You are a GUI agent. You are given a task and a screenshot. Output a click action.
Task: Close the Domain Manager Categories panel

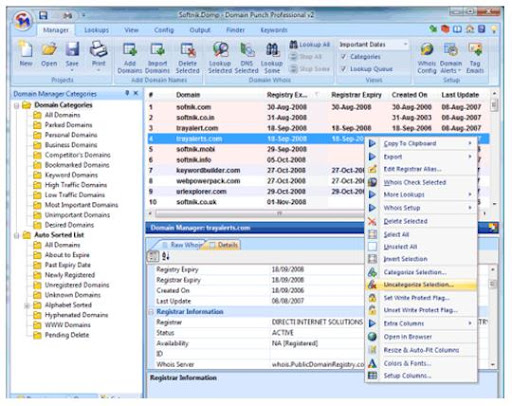(x=136, y=93)
